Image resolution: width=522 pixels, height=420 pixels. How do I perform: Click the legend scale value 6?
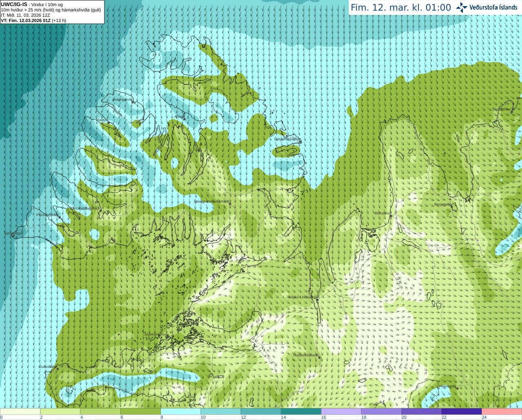[x=122, y=417]
